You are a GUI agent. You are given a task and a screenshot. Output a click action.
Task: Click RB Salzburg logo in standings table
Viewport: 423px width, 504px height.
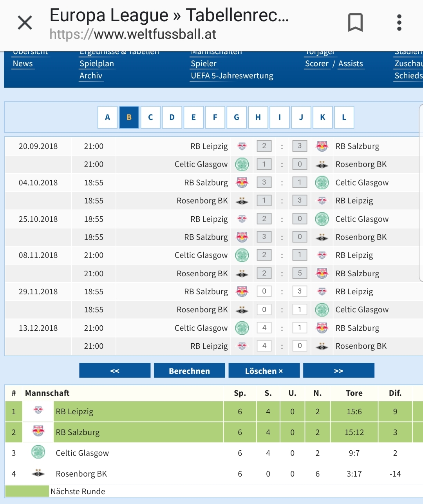pyautogui.click(x=38, y=431)
